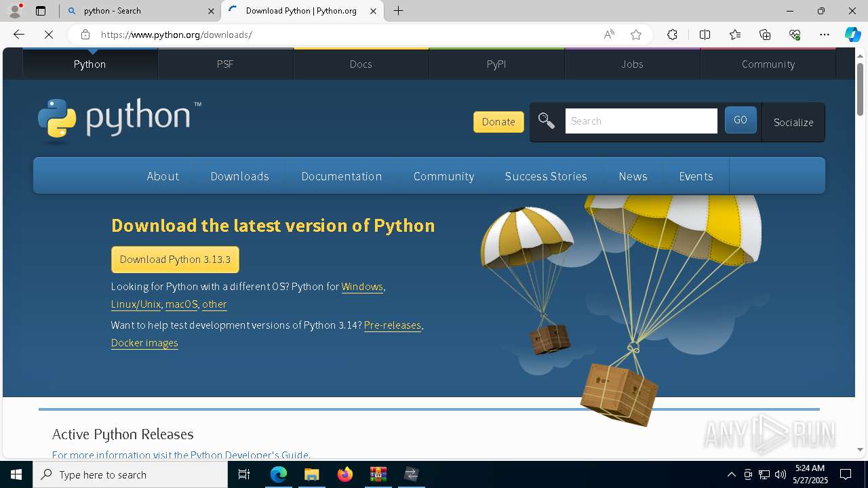Follow the macOS link
The width and height of the screenshot is (868, 488).
click(182, 304)
